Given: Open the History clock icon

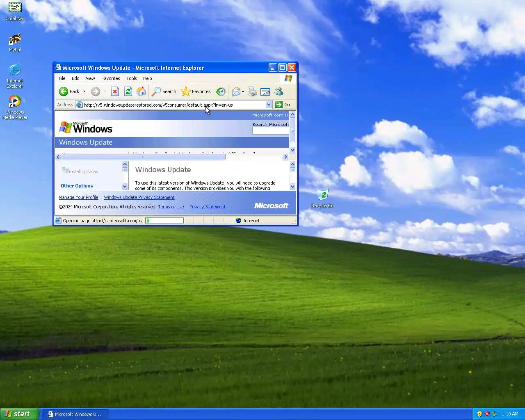Looking at the screenshot, I should (x=221, y=91).
